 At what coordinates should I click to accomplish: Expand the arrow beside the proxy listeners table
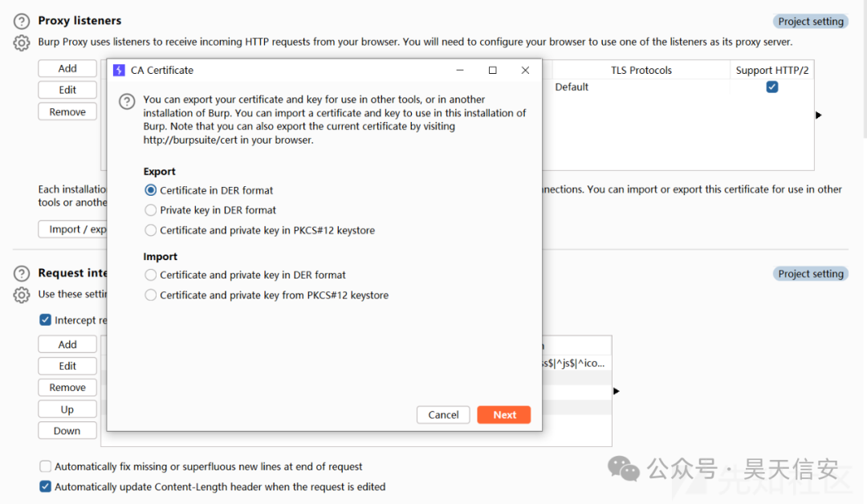click(819, 115)
